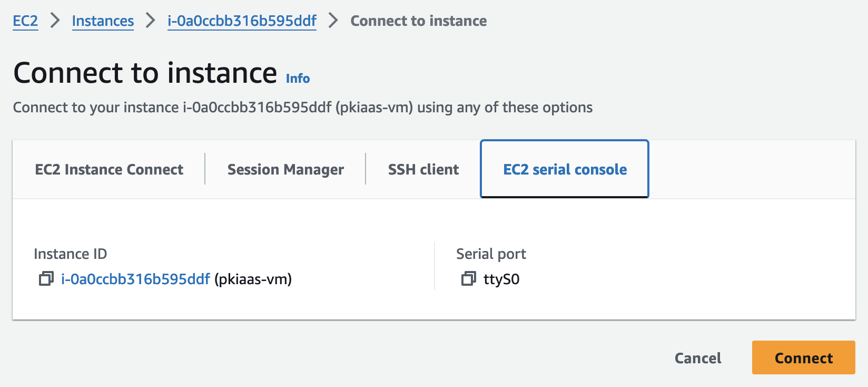Copy the instance ID to clipboard
Screen dimensions: 868x387
(x=46, y=278)
